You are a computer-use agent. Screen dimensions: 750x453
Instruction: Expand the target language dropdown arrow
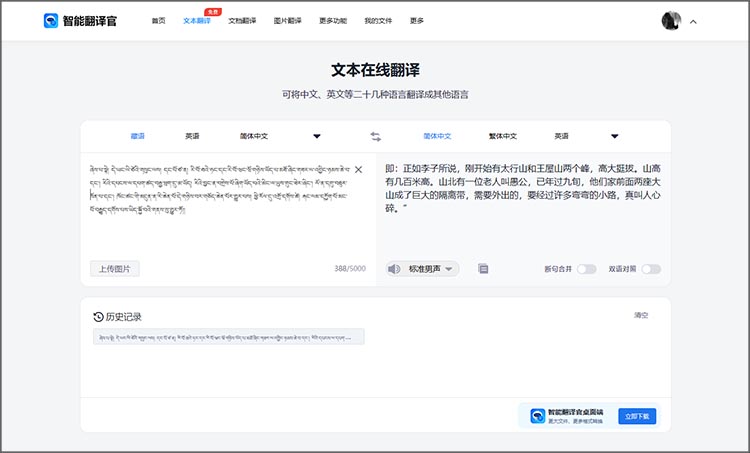(614, 136)
